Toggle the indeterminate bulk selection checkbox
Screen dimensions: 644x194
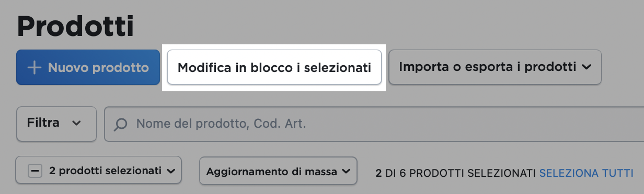point(34,171)
